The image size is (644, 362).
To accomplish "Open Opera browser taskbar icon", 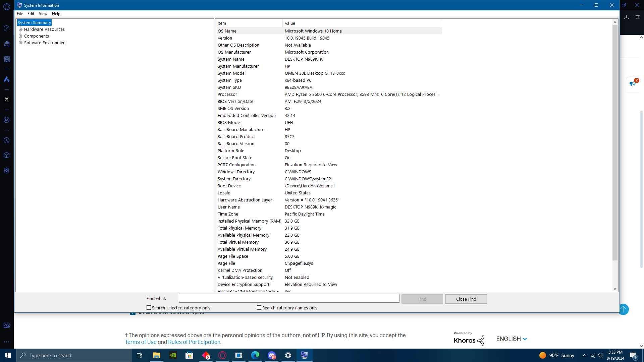I will coord(222,355).
